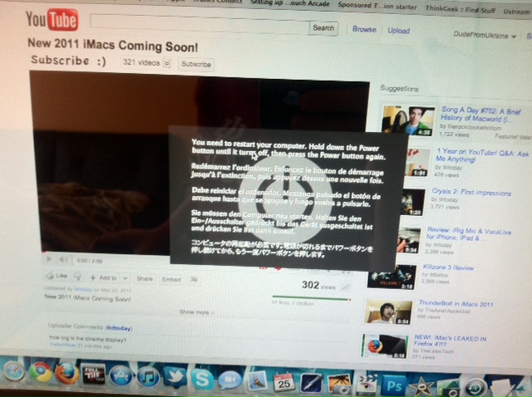
Task: Click comment 'how big is the cinema display?'
Action: pyautogui.click(x=87, y=339)
